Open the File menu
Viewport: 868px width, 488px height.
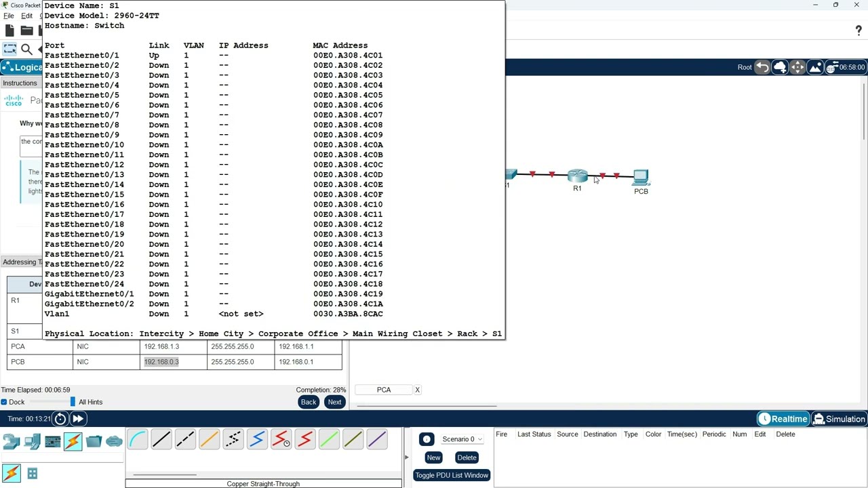[x=9, y=16]
